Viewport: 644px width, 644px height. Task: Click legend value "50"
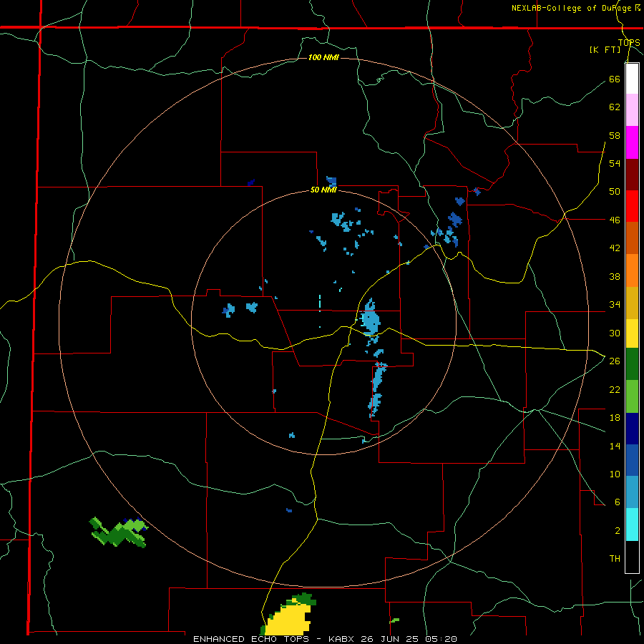click(x=615, y=192)
